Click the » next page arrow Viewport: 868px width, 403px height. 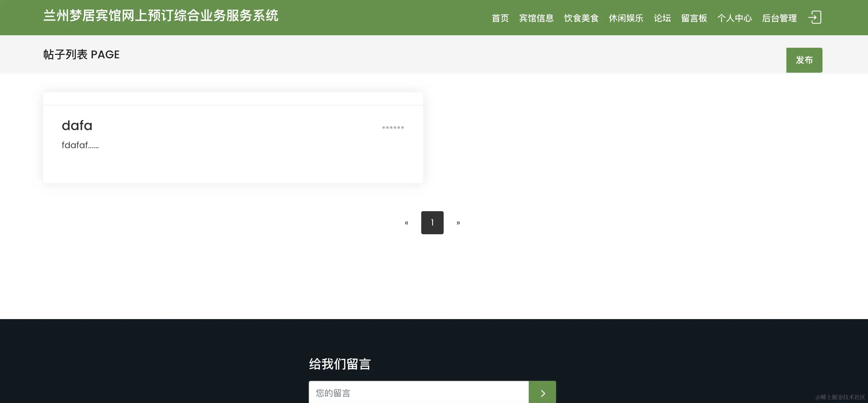coord(458,223)
